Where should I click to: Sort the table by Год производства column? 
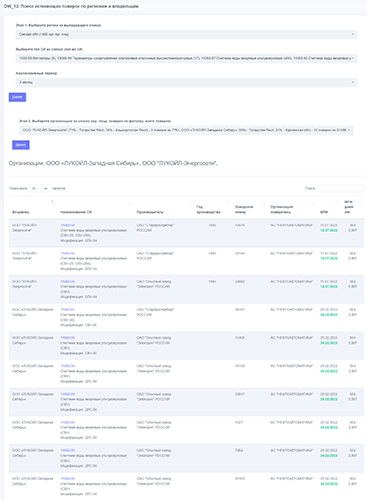point(212,207)
